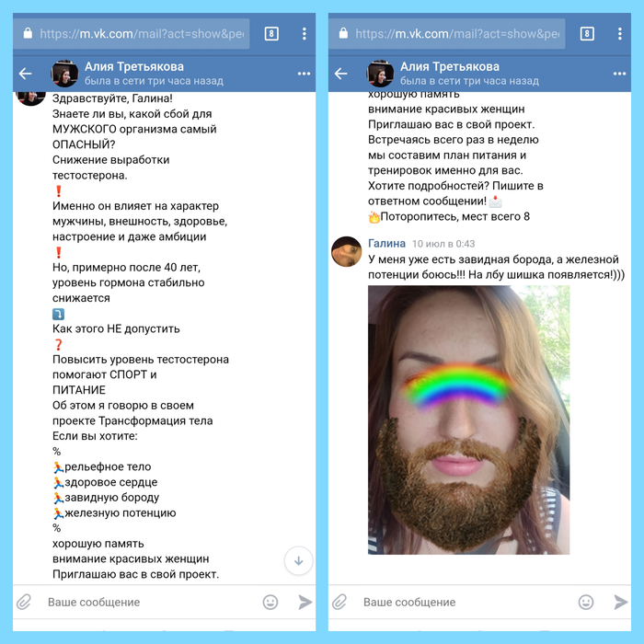The image size is (644, 644).
Task: Click paperclip attach icon in right chat
Action: [339, 602]
